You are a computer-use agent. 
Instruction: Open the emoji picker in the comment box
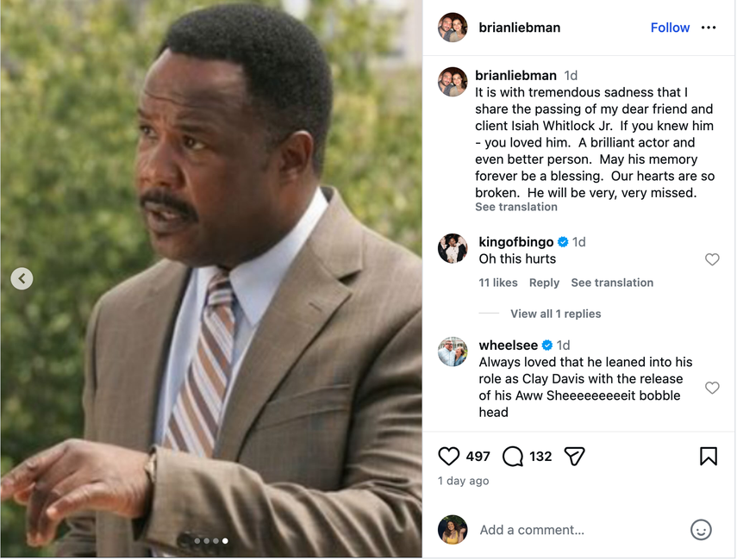coord(701,529)
